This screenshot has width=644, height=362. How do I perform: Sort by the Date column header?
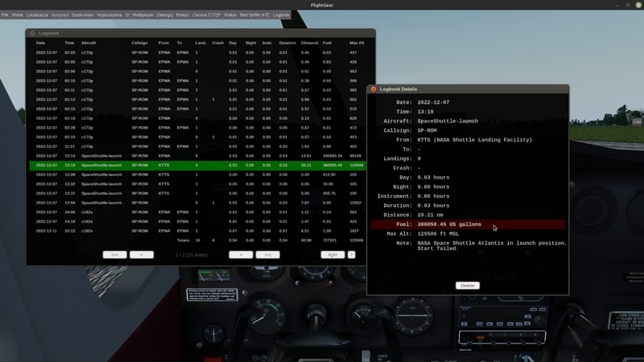[40, 43]
